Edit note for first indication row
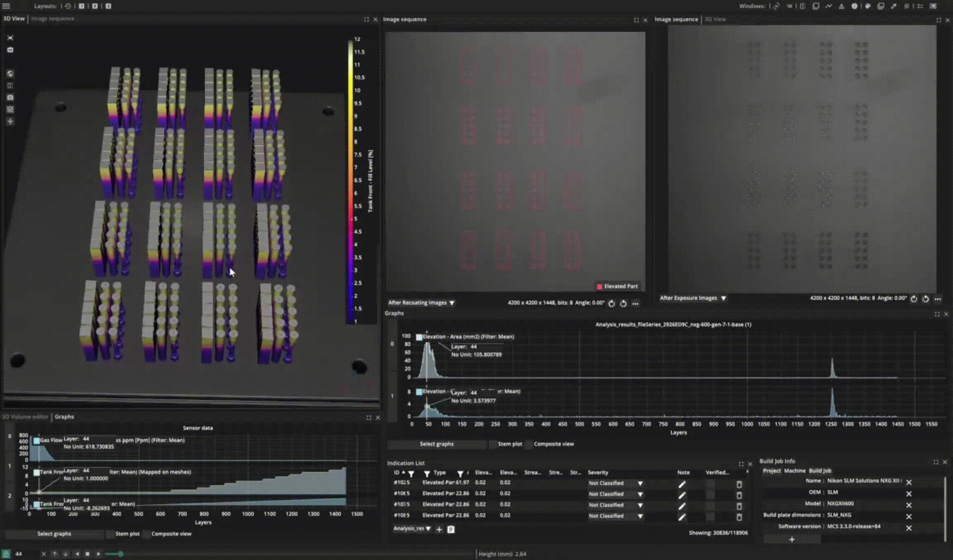The height and width of the screenshot is (560, 953). point(682,483)
